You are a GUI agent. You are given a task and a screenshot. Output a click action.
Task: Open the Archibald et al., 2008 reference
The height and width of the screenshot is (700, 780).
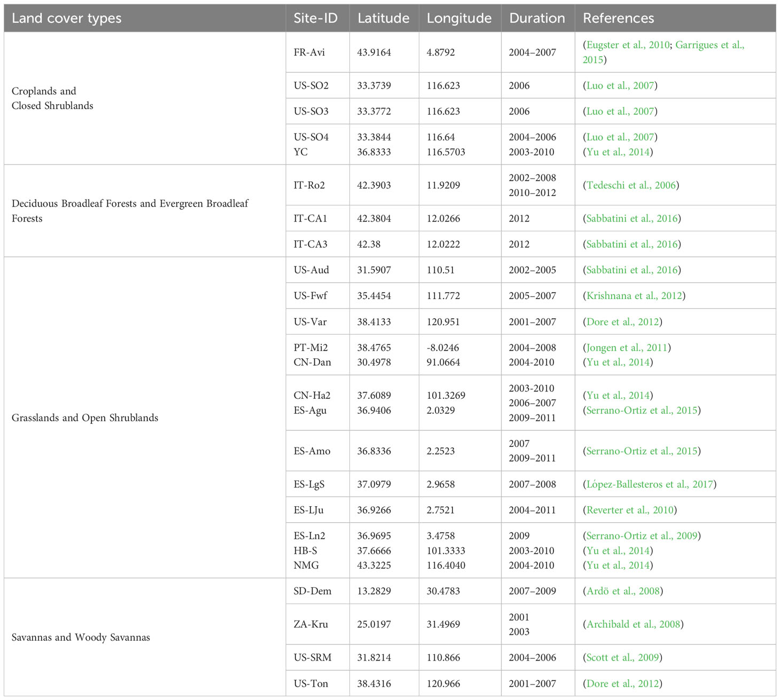pyautogui.click(x=634, y=624)
